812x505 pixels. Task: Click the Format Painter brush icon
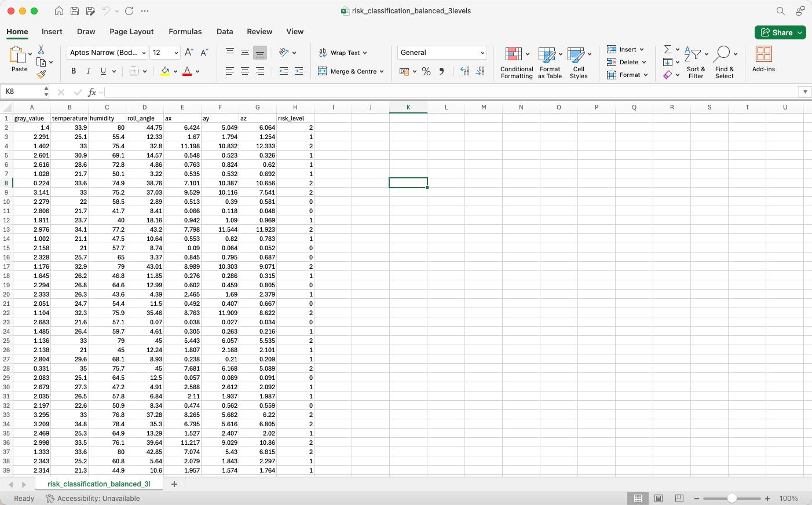pos(41,74)
